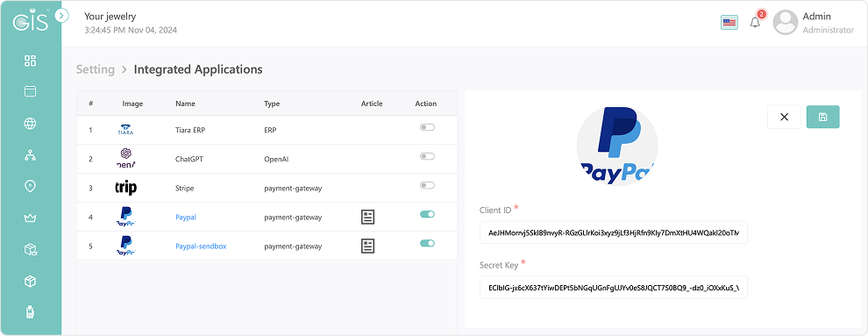The height and width of the screenshot is (336, 868).
Task: Go back to Setting breadcrumb
Action: [96, 70]
